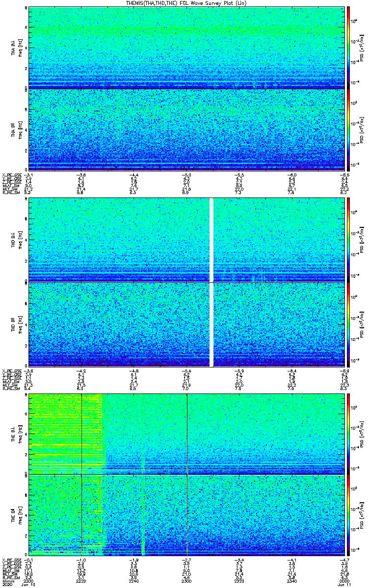Click the '2300' time tick label
The image size is (368, 588).
point(186,581)
